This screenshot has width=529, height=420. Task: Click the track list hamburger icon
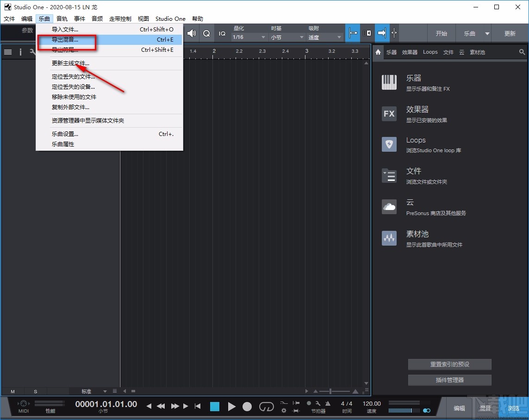(x=8, y=52)
